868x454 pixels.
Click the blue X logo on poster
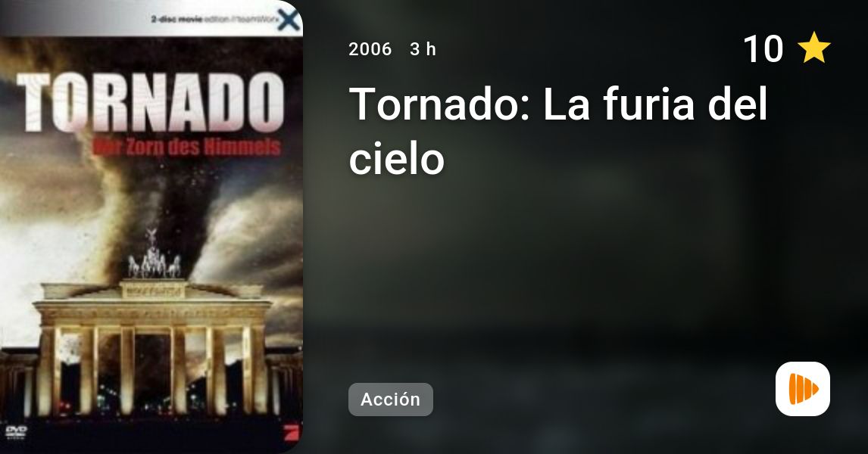289,21
